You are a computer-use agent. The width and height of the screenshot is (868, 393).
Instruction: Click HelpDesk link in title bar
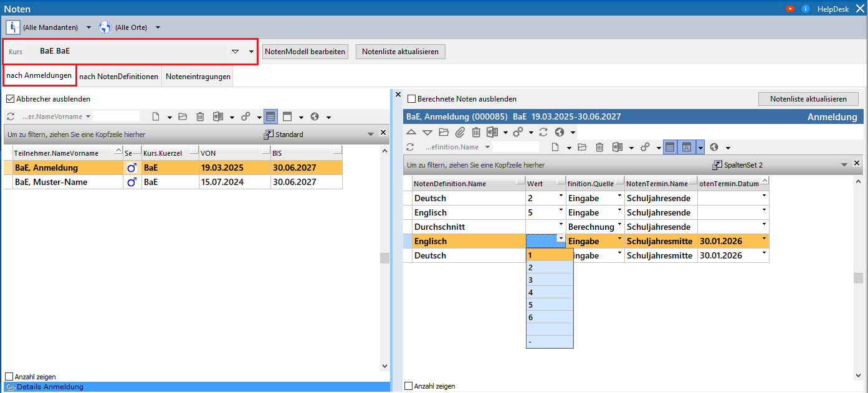click(x=832, y=9)
